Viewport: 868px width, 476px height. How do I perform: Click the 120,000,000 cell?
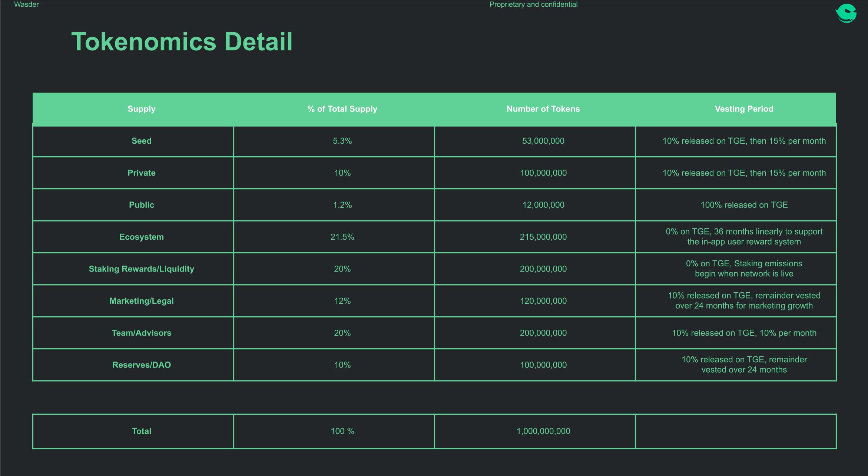click(543, 301)
